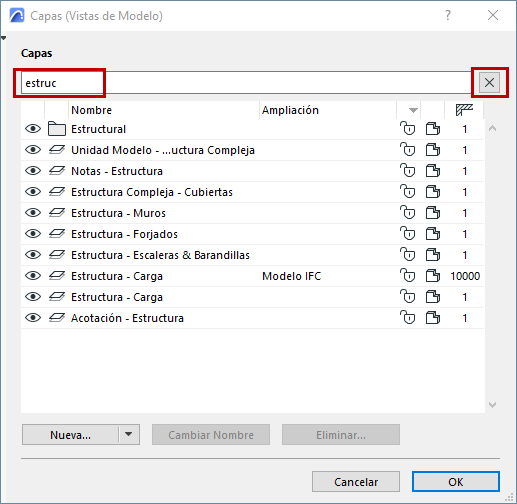Select the Estructural folder name

(x=98, y=129)
